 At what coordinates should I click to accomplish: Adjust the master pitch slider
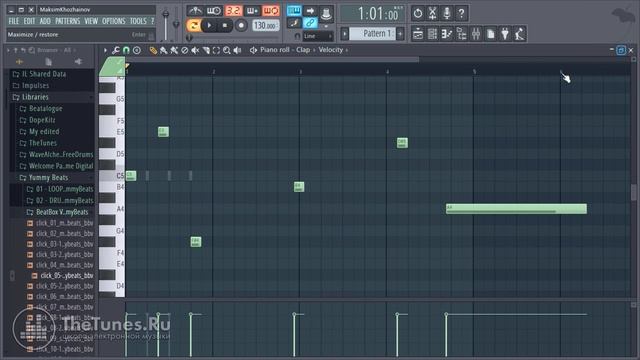[x=176, y=24]
